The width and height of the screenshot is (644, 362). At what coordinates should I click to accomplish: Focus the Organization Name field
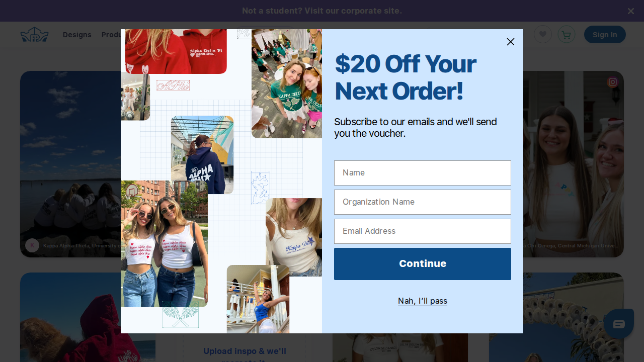pyautogui.click(x=423, y=202)
